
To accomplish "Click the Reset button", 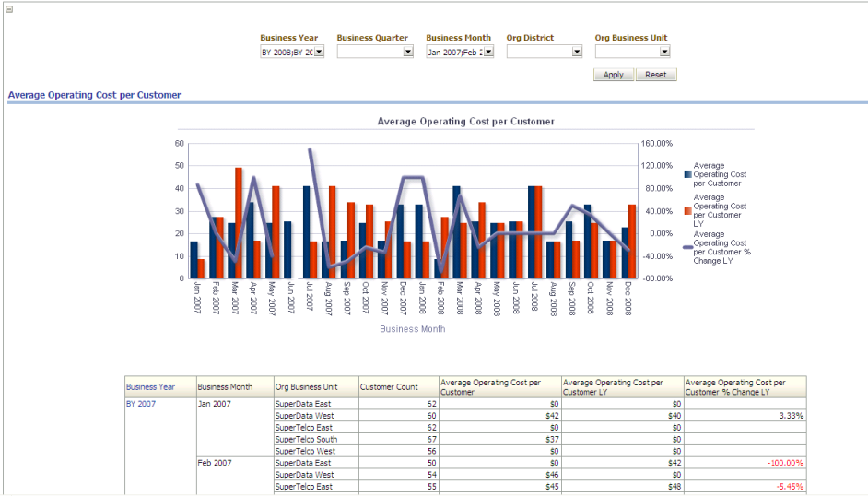I will [656, 74].
